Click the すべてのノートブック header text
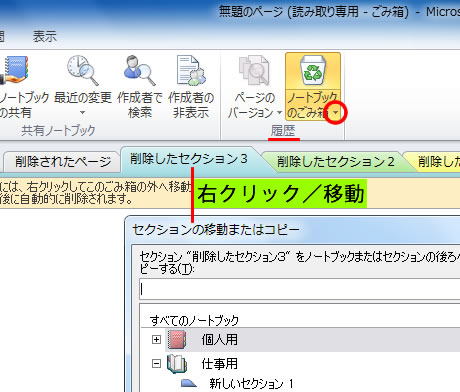This screenshot has height=392, width=460. point(194,320)
